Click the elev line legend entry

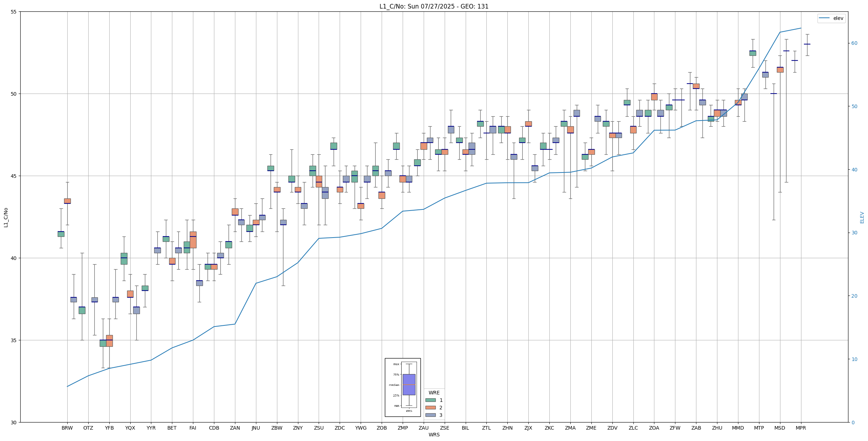[x=831, y=18]
